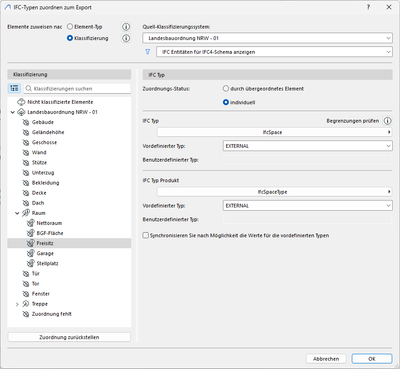Click the Nettoraum classification icon

(x=31, y=223)
